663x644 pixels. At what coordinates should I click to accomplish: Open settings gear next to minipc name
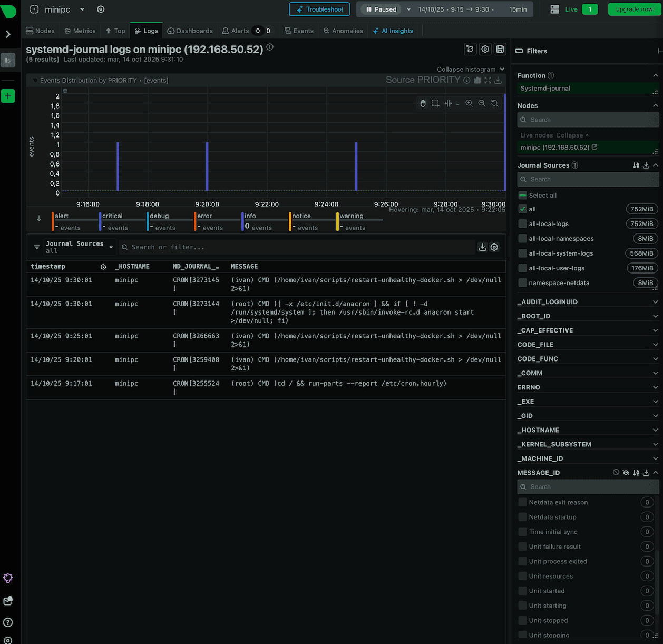click(x=101, y=9)
